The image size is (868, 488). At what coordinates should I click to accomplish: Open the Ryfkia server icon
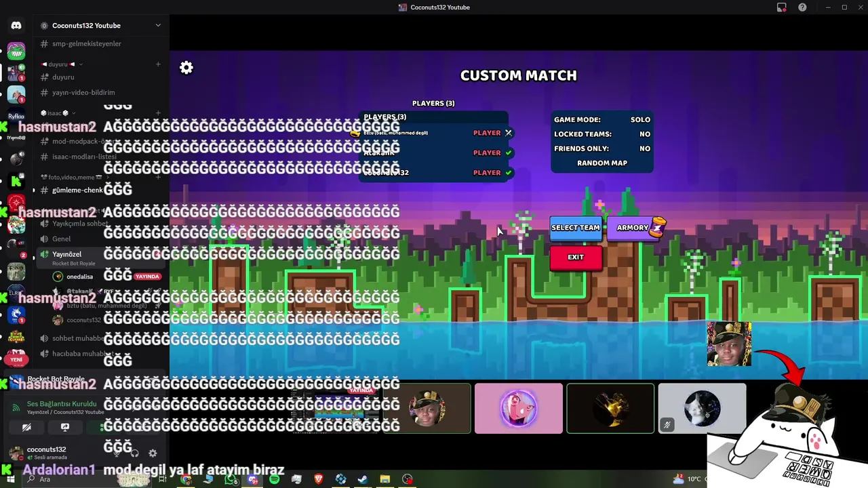point(16,115)
